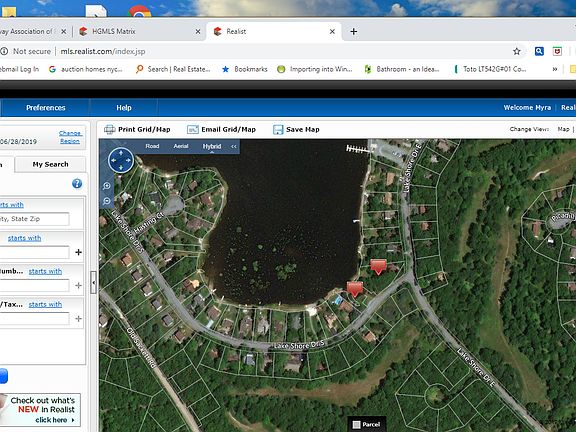Switch map to Road view
Screen dimensions: 576x432
pos(152,146)
